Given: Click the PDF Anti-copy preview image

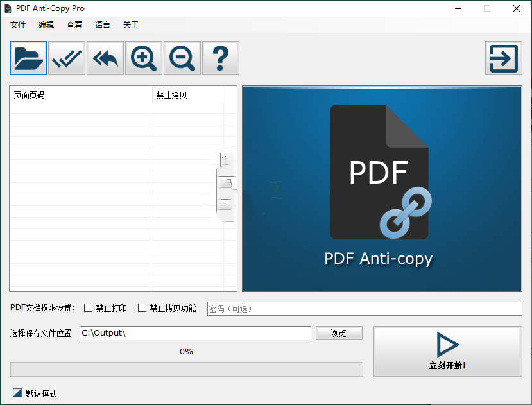Looking at the screenshot, I should point(382,189).
